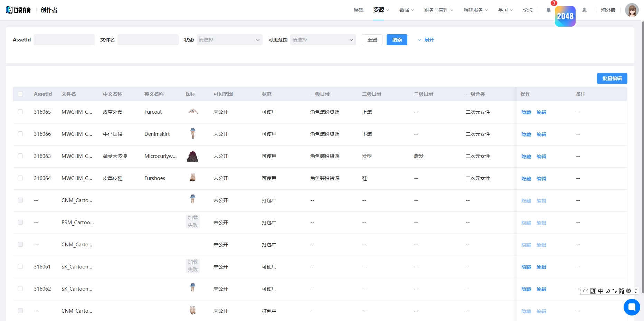Open the 财务与管理 navigation menu
Image resolution: width=644 pixels, height=321 pixels.
(x=439, y=10)
